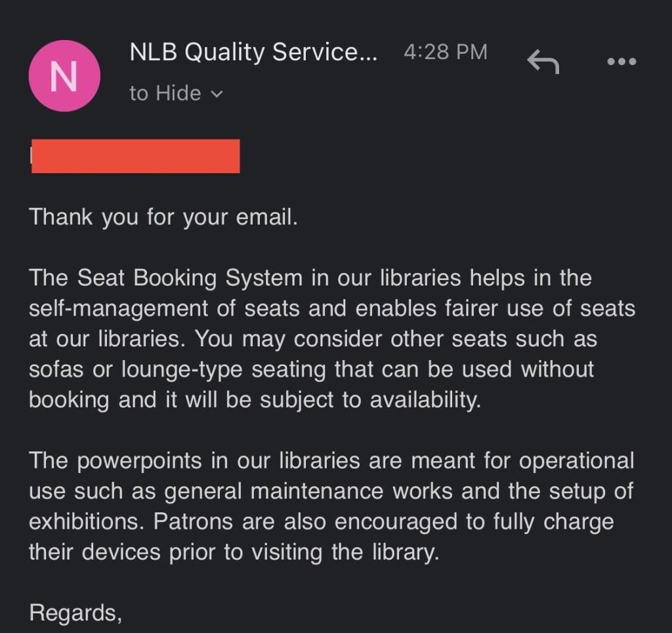Expand recipient details chevron beside Hide
672x633 pixels.
tap(217, 94)
